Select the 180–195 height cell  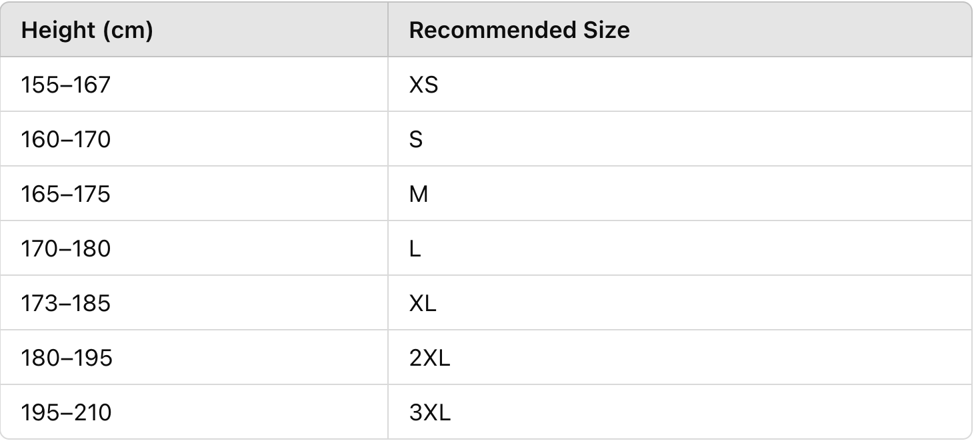click(x=67, y=358)
